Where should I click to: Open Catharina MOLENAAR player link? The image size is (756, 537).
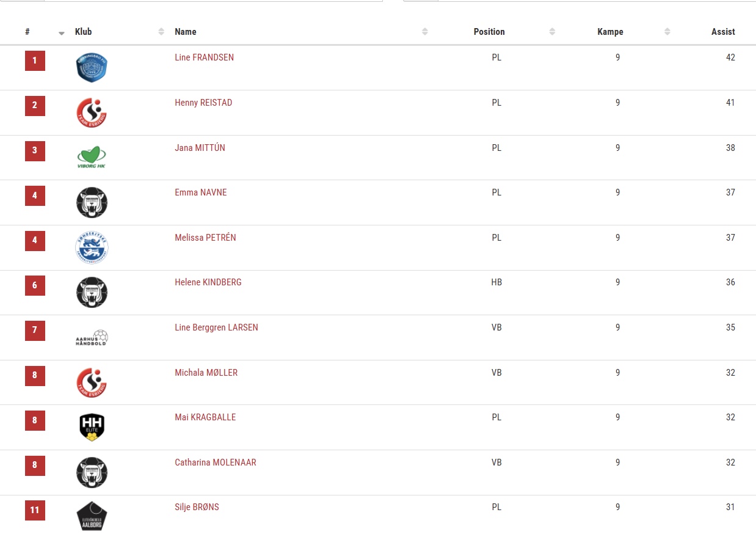pos(215,462)
